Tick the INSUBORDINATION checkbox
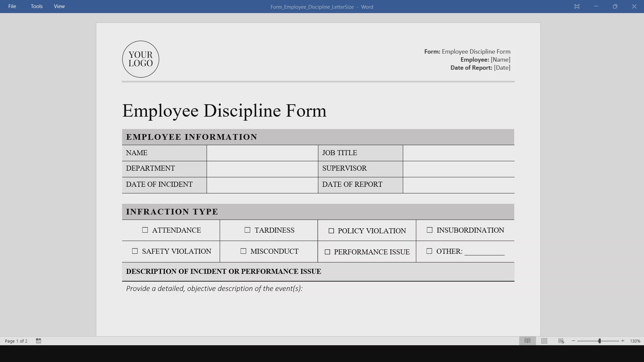The width and height of the screenshot is (644, 362). 429,230
